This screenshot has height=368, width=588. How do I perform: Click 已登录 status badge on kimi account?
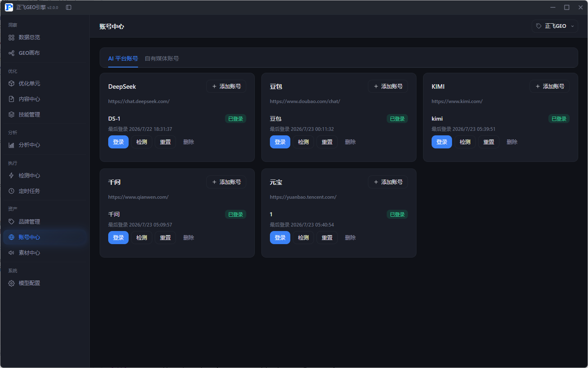pos(559,119)
